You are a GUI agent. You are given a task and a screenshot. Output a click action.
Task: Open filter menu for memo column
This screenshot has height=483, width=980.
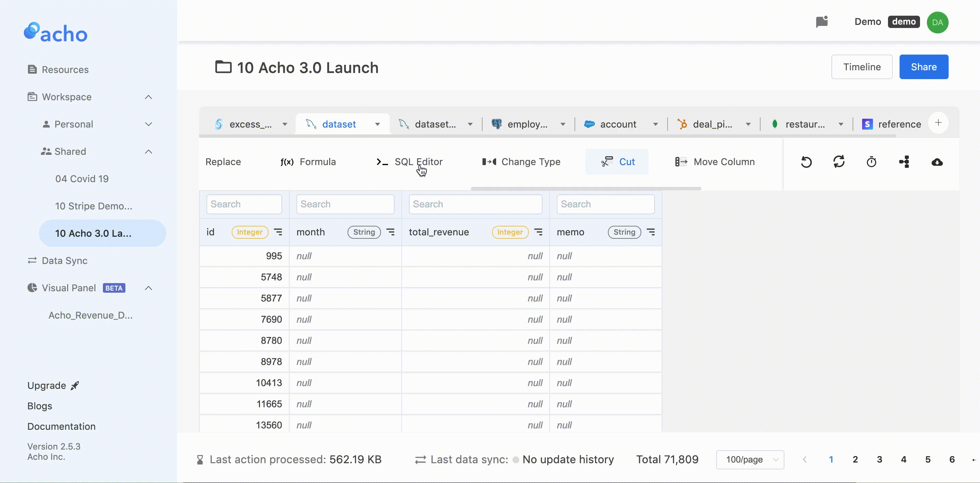pos(651,232)
